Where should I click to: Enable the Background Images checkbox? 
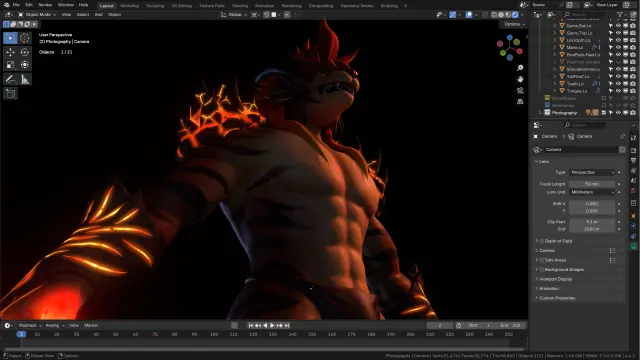click(542, 269)
